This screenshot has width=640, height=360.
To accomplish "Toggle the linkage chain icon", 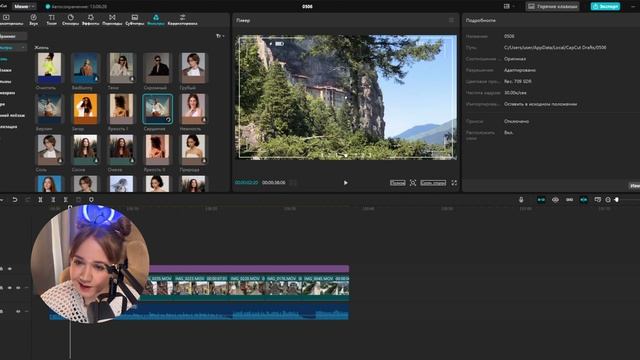I will [x=569, y=200].
